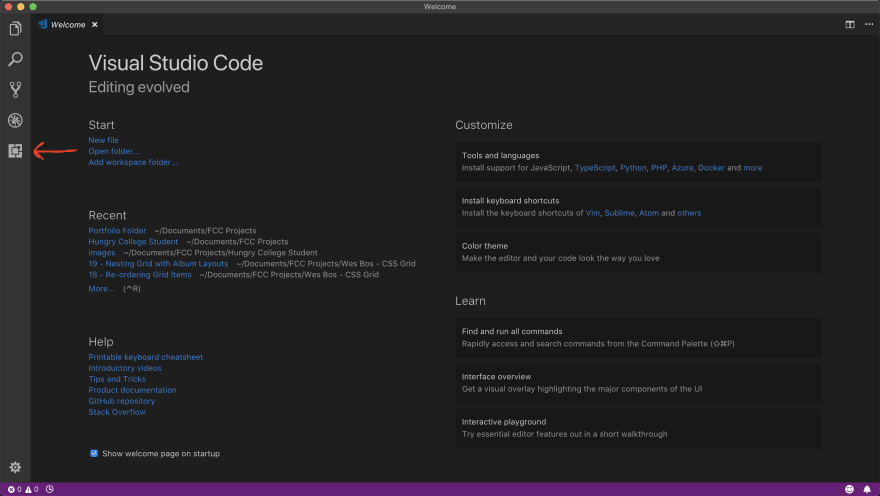The image size is (880, 496).
Task: Open GitHub repository link
Action: [121, 401]
